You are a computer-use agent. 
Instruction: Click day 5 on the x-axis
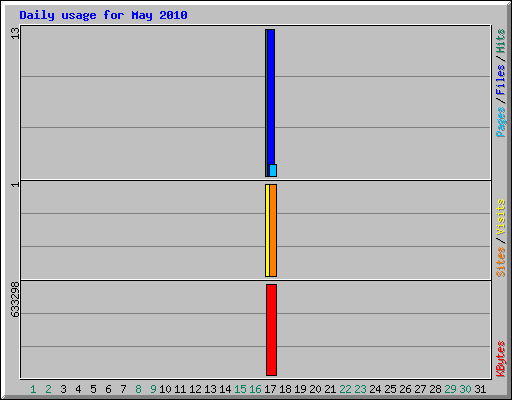click(93, 389)
